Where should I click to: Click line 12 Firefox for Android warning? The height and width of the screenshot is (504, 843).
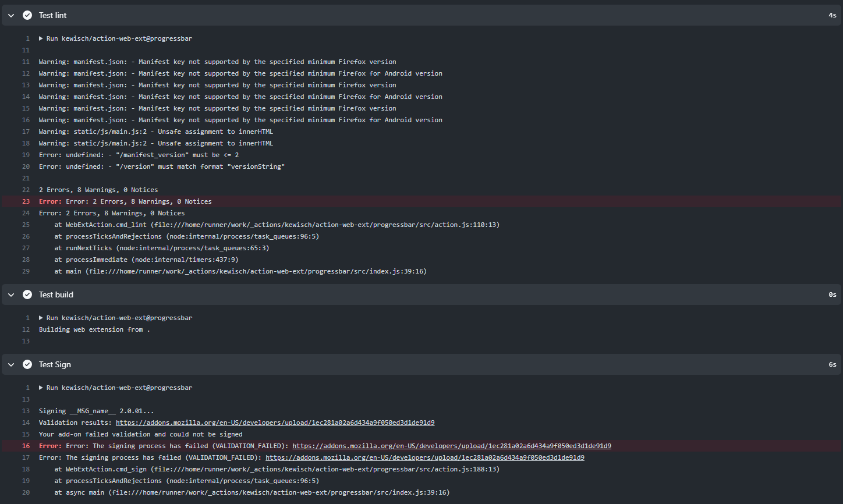[240, 73]
